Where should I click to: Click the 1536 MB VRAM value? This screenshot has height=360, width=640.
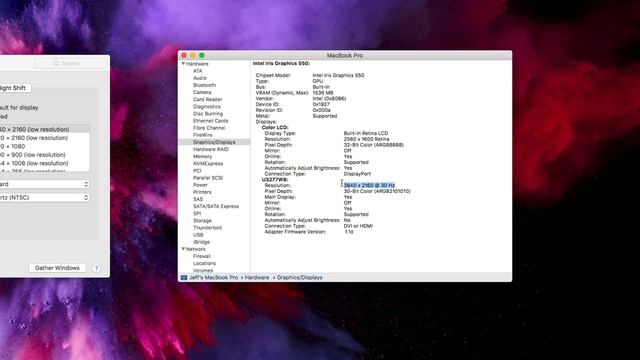pos(323,93)
